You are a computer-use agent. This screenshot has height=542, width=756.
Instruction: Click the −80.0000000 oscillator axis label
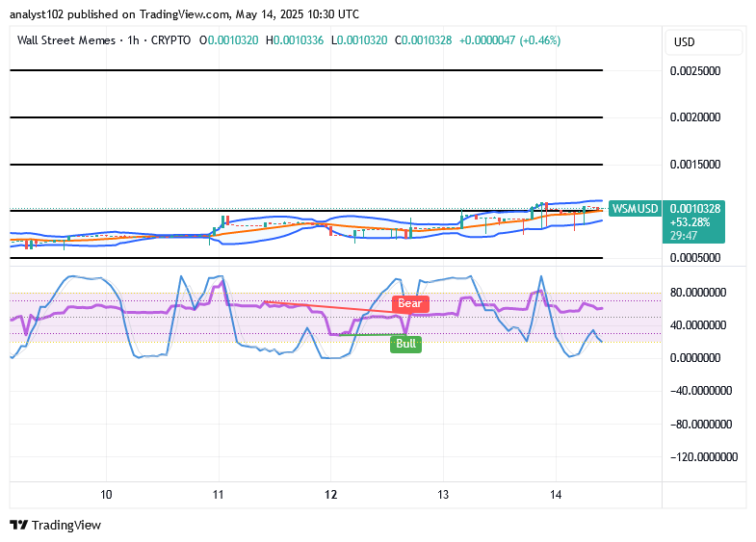pyautogui.click(x=701, y=425)
